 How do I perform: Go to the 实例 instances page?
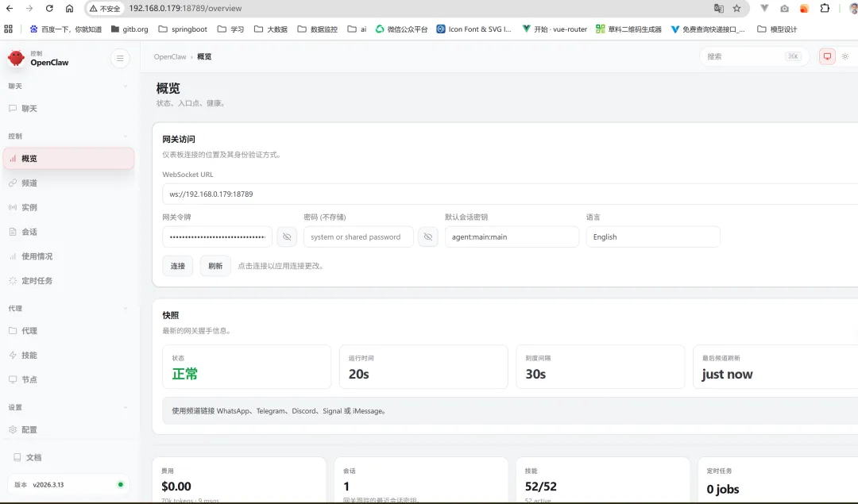(x=68, y=208)
